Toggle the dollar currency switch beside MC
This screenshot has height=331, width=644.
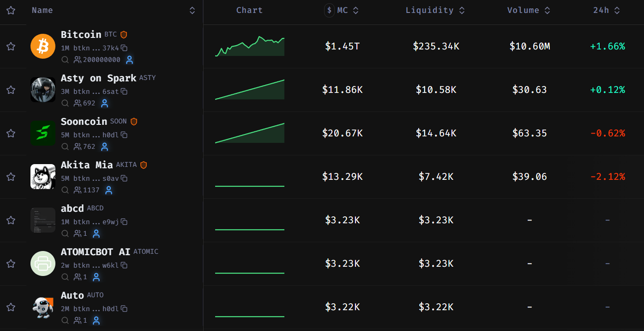pyautogui.click(x=329, y=10)
